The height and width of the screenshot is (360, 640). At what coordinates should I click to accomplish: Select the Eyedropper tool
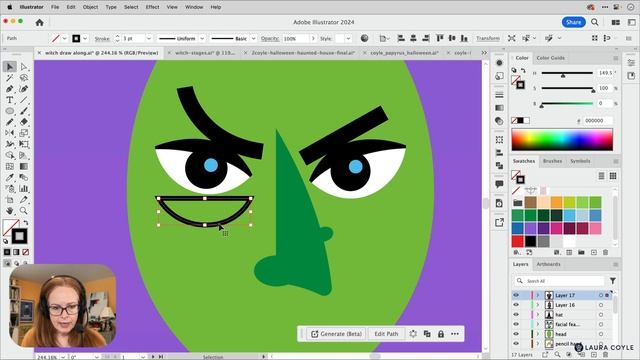click(10, 178)
